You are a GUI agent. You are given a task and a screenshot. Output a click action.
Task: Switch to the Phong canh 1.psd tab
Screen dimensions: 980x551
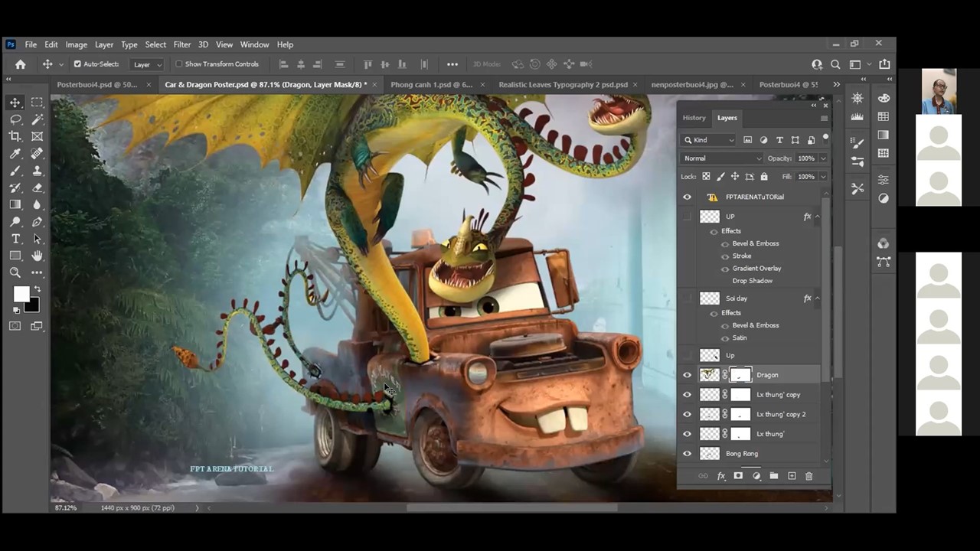pyautogui.click(x=432, y=84)
